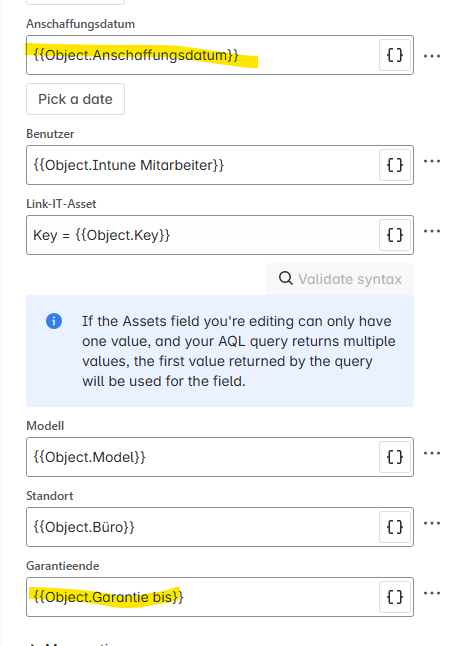
Task: Open smart value picker for Link-IT-Asset field
Action: [x=395, y=235]
